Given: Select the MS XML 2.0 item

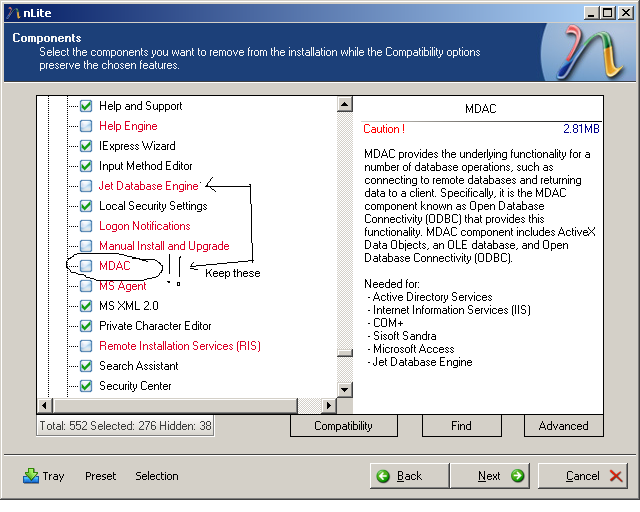Looking at the screenshot, I should (x=129, y=306).
